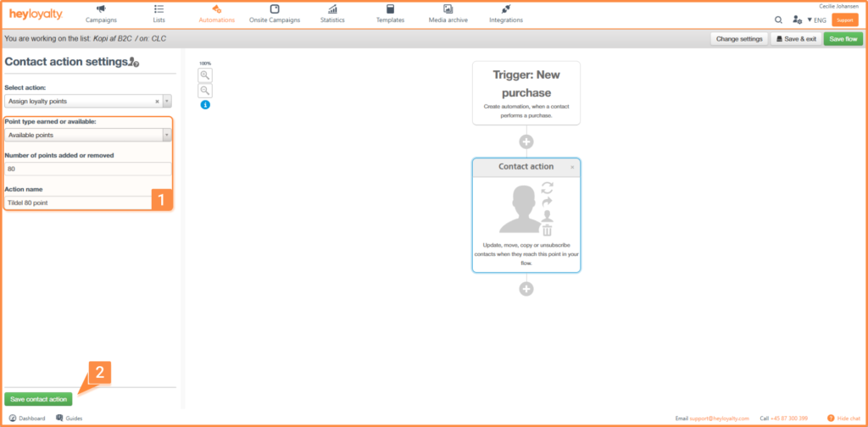Image resolution: width=868 pixels, height=427 pixels.
Task: Clear the Assign loyalty points selection
Action: coord(157,101)
